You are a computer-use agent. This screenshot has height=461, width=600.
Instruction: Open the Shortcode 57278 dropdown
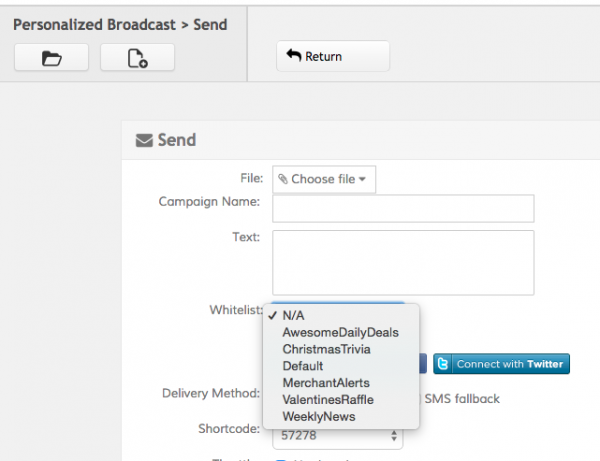coord(337,435)
